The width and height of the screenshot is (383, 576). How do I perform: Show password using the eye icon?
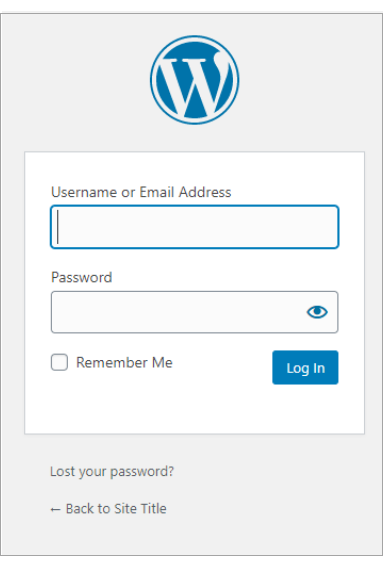[x=317, y=312]
